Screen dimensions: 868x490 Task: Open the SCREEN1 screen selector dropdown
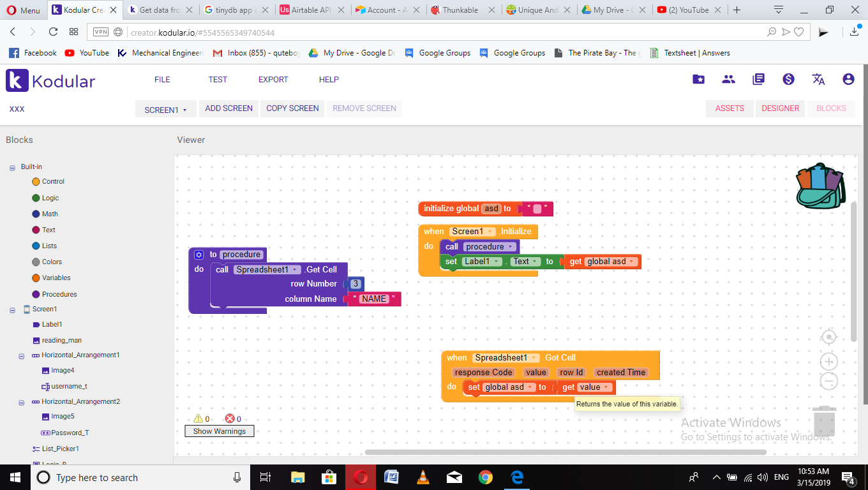[x=165, y=109]
